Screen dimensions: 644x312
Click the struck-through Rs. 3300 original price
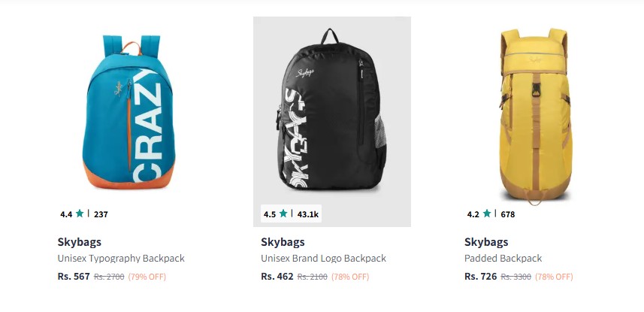point(516,277)
